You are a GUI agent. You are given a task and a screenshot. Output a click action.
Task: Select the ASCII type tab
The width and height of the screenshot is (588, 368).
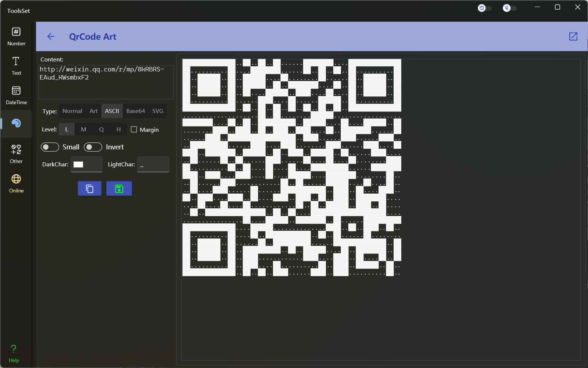[112, 111]
